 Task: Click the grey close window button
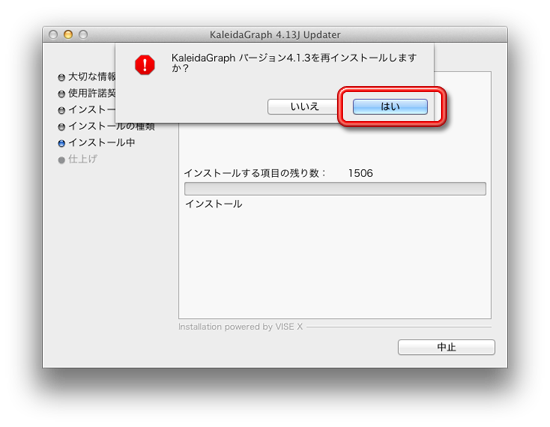[x=53, y=34]
